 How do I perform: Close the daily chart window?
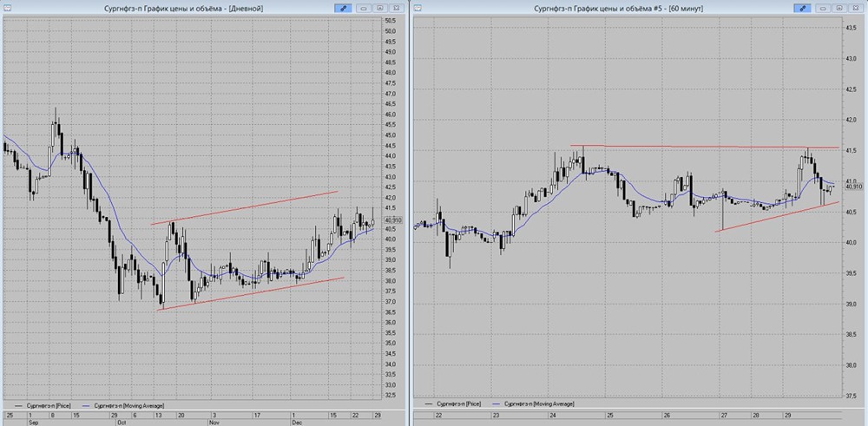coord(396,9)
